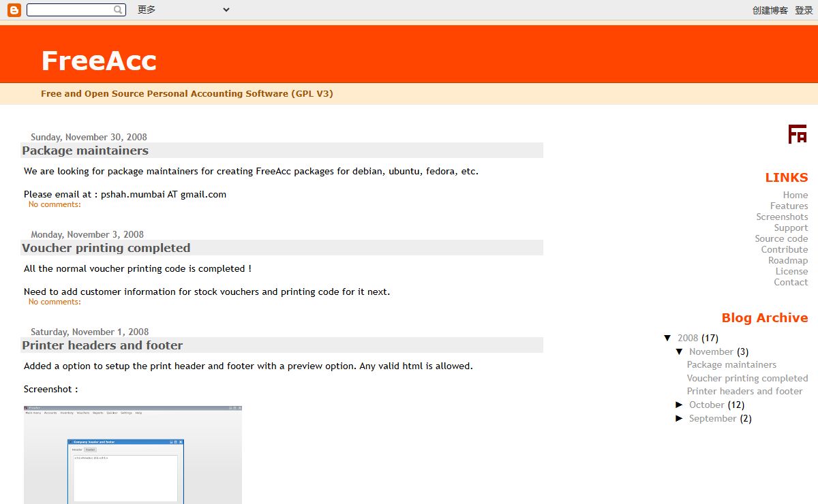Click the FreeAcc FA logo image
Viewport: 818px width, 504px height.
(x=798, y=134)
